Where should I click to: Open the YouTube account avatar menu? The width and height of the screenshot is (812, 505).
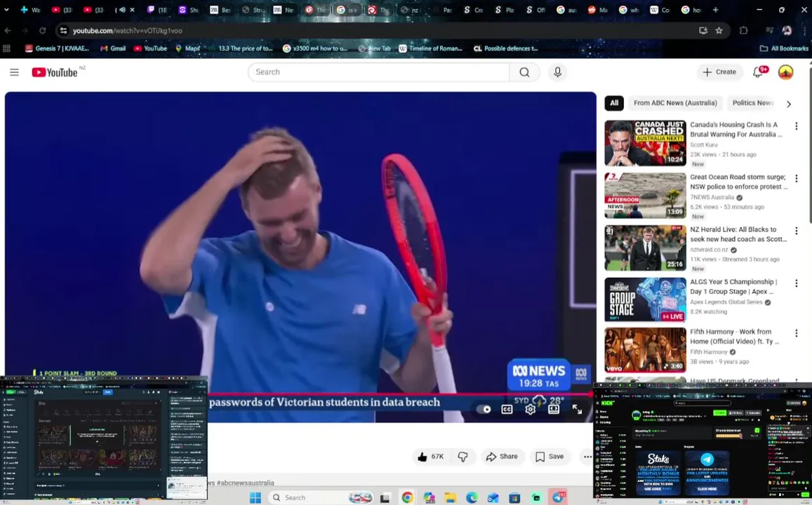pyautogui.click(x=785, y=72)
